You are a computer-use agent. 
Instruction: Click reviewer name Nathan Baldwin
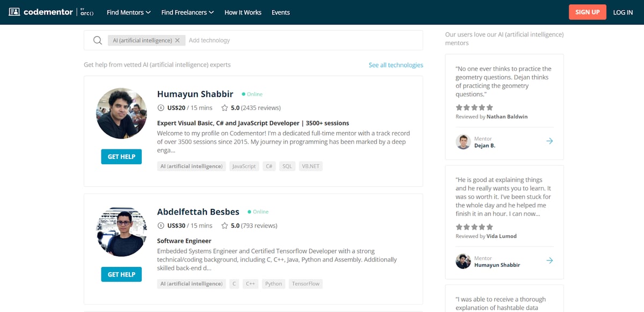tap(507, 117)
